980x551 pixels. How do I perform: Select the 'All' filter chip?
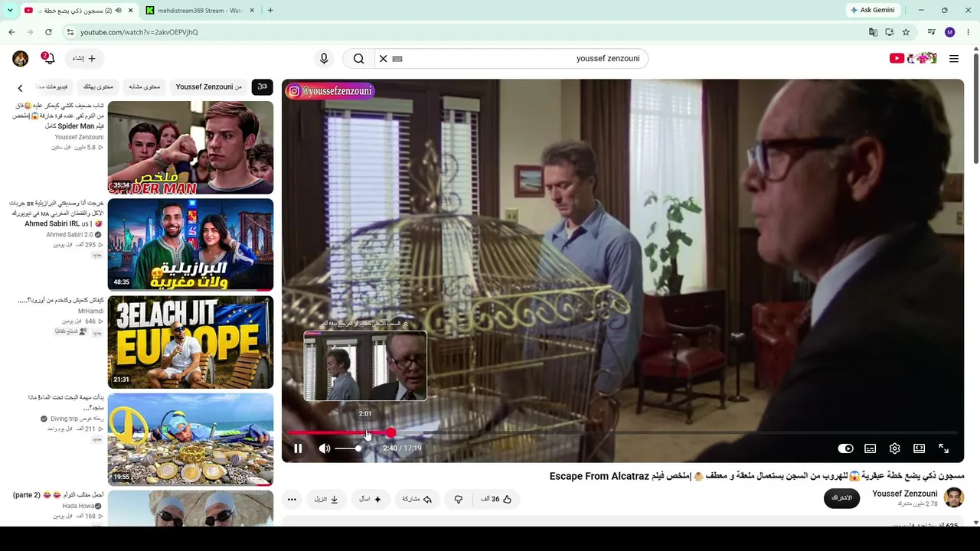pos(262,86)
